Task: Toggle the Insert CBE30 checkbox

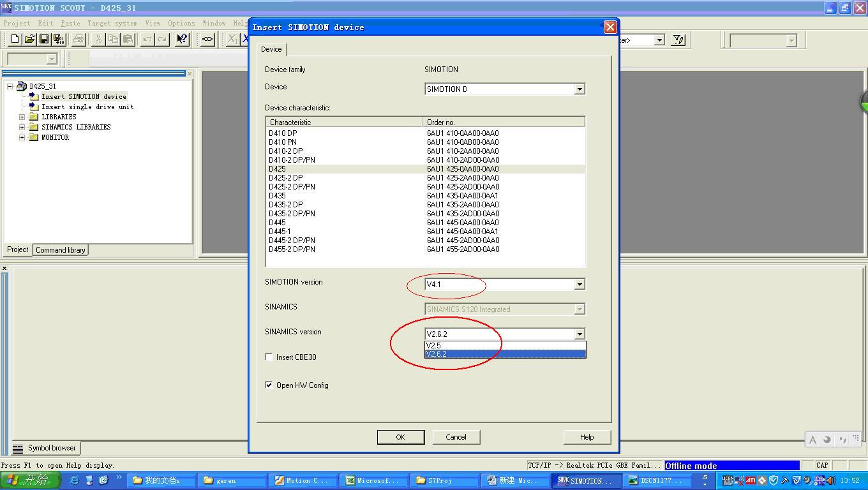Action: (269, 357)
